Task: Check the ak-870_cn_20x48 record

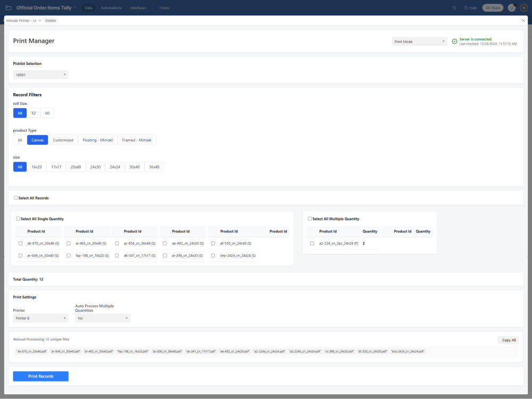Action: tap(20, 243)
